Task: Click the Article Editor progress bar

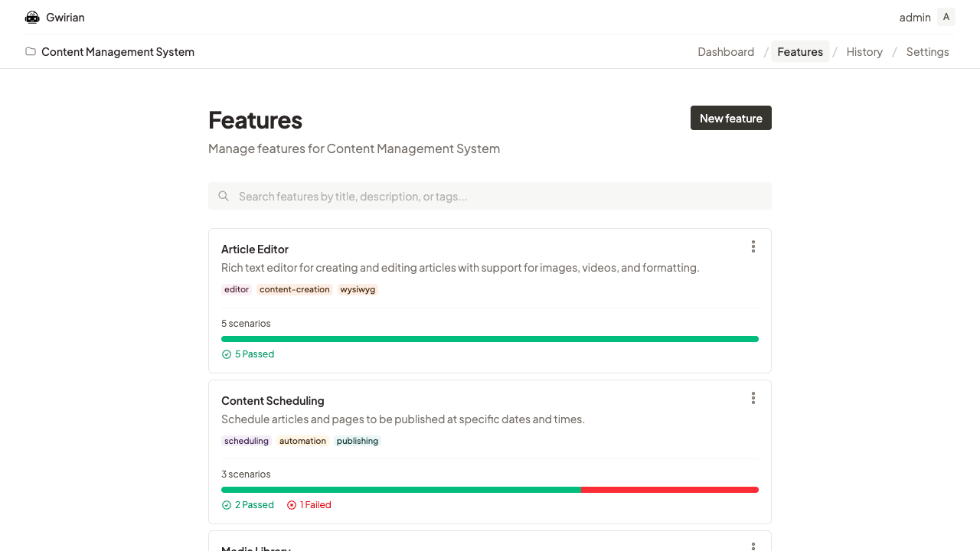Action: [490, 339]
